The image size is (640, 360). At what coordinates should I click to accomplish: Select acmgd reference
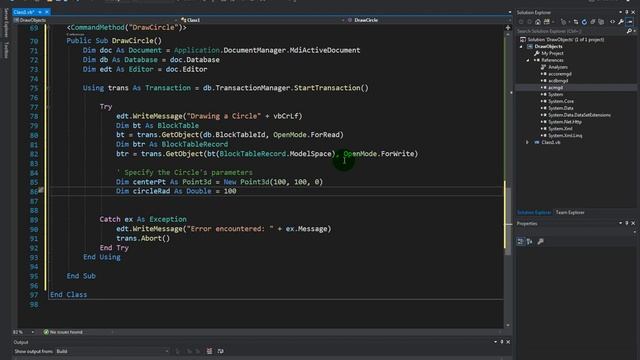tap(555, 87)
